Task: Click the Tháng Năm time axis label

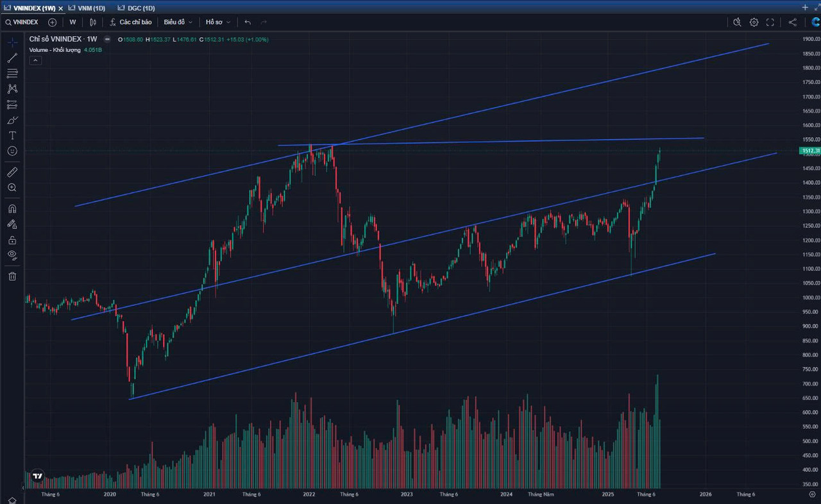Action: (x=541, y=494)
